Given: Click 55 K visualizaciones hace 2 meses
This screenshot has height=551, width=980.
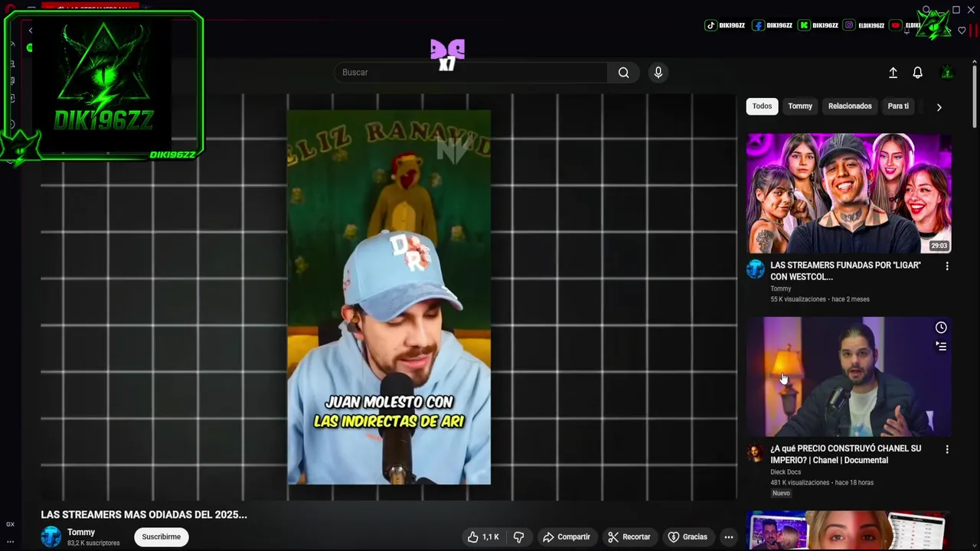Looking at the screenshot, I should point(820,299).
